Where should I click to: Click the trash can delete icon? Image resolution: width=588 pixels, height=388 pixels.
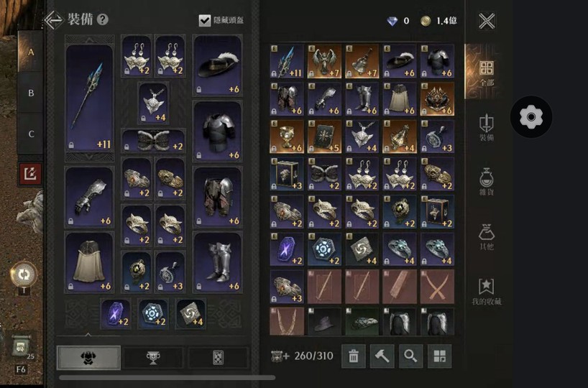point(353,356)
